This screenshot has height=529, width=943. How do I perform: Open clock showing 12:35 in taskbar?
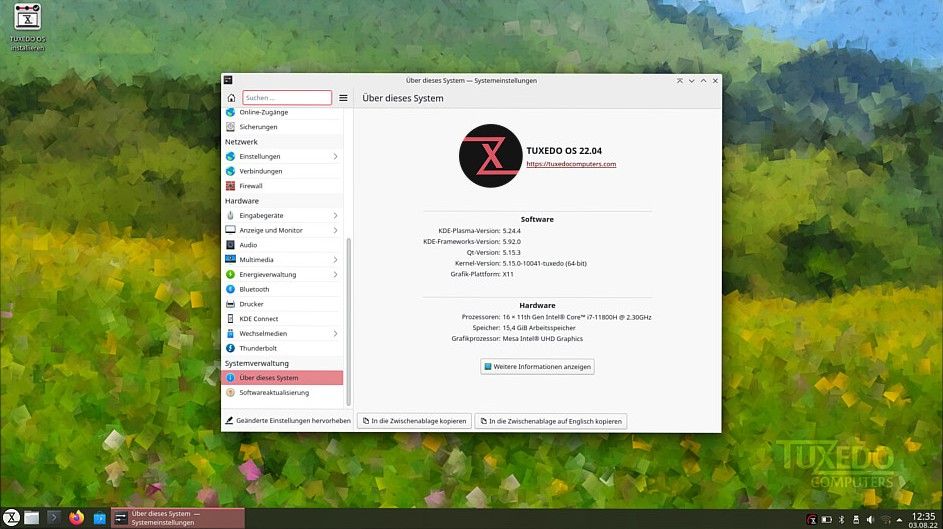coord(923,519)
